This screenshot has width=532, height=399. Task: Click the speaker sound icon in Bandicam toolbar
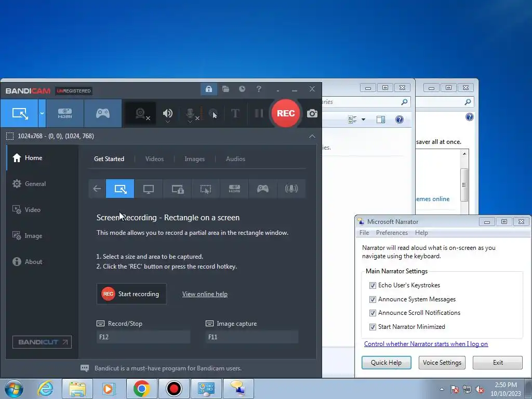pos(168,113)
